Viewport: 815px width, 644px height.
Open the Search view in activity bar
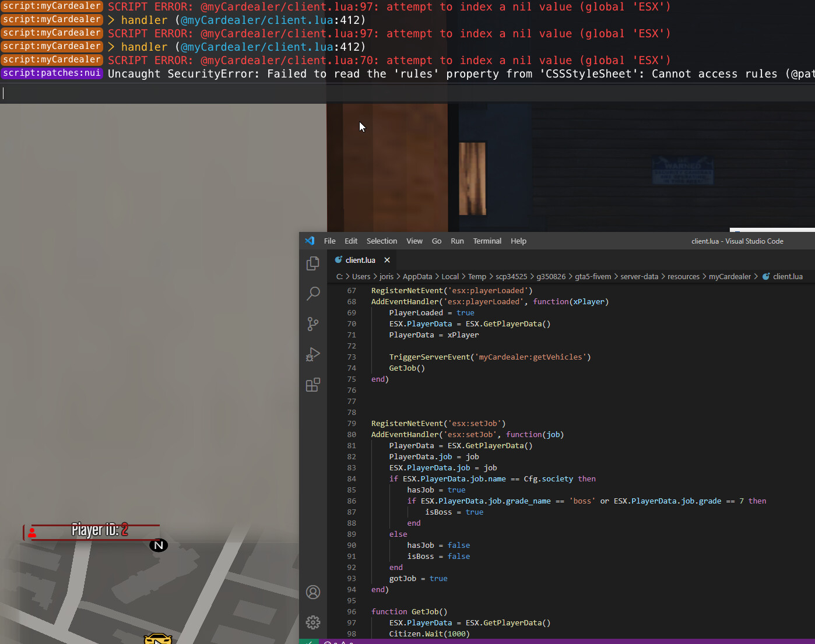click(x=313, y=293)
